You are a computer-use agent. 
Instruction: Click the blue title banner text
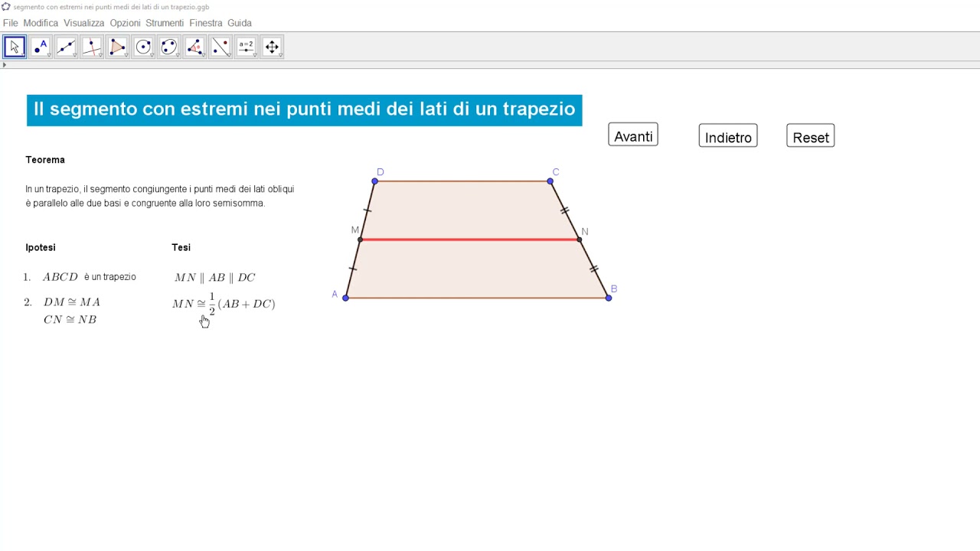click(x=304, y=109)
